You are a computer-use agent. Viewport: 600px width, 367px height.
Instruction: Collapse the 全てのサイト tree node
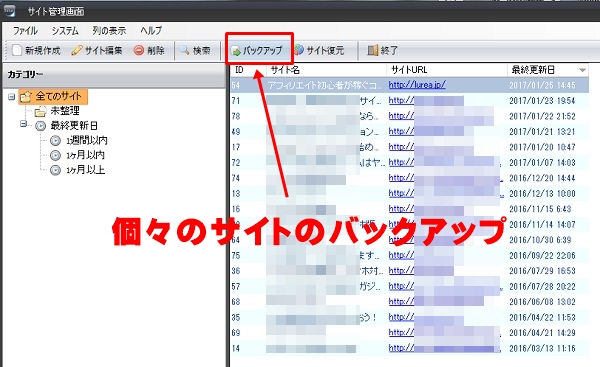point(11,96)
